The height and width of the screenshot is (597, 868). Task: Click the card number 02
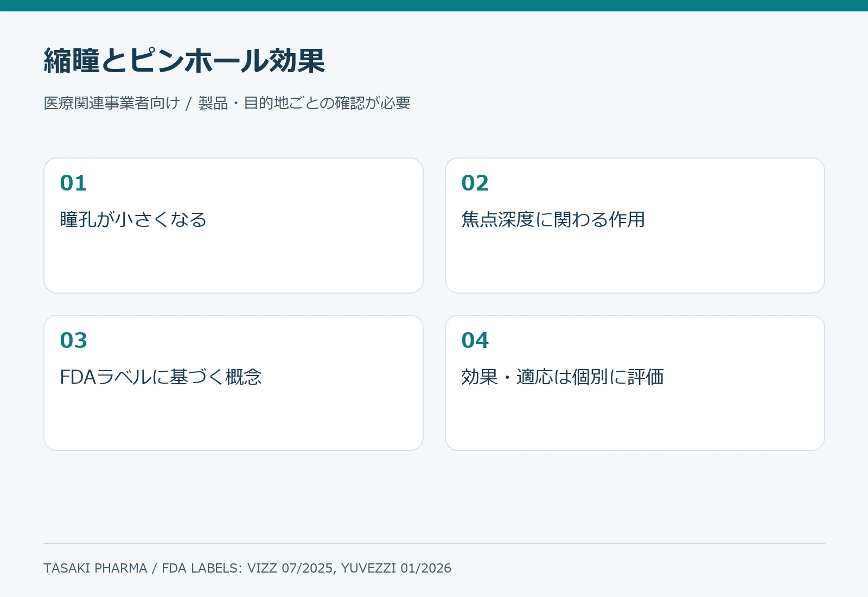(475, 183)
